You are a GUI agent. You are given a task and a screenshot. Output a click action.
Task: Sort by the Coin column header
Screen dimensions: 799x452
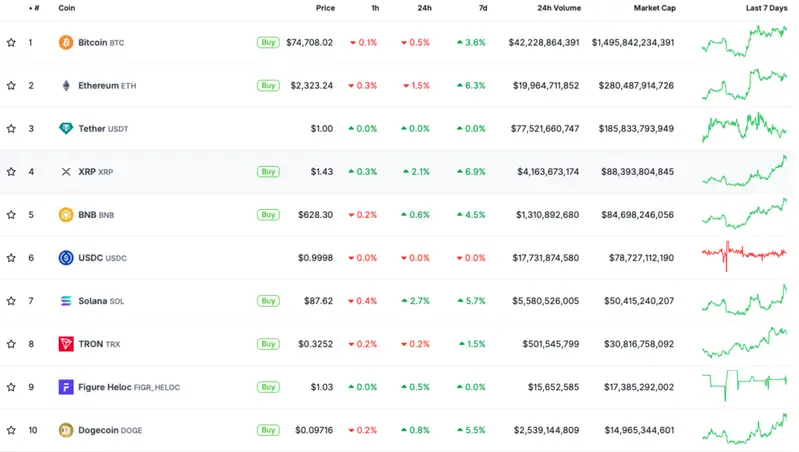click(67, 8)
